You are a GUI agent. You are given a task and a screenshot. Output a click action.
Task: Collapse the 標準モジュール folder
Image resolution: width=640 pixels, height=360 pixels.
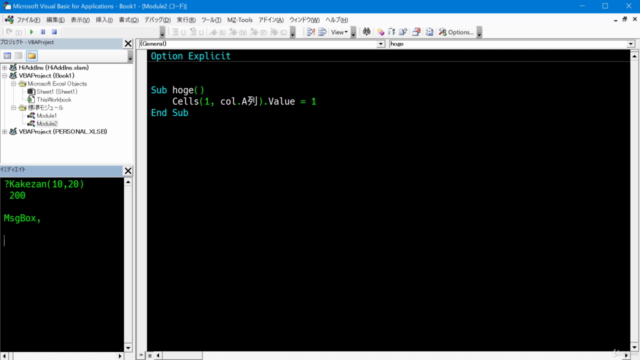pyautogui.click(x=13, y=108)
